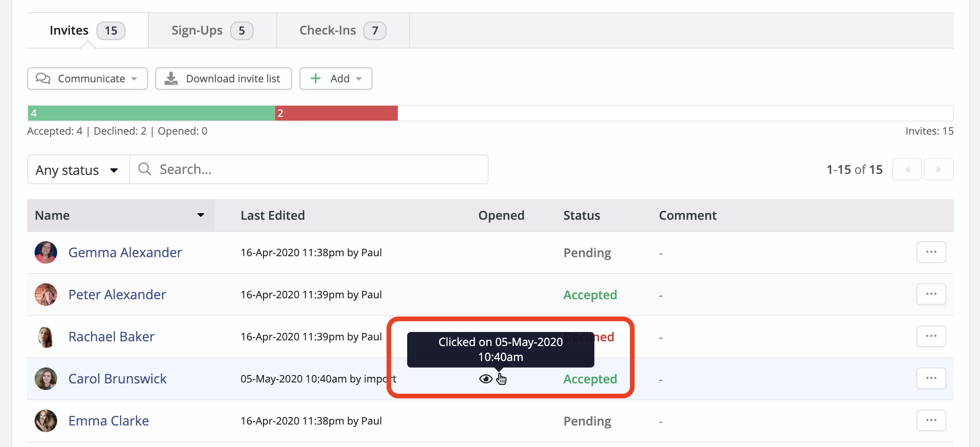Screen dimensions: 980x447
Task: Click inside the Search input field
Action: tap(309, 169)
